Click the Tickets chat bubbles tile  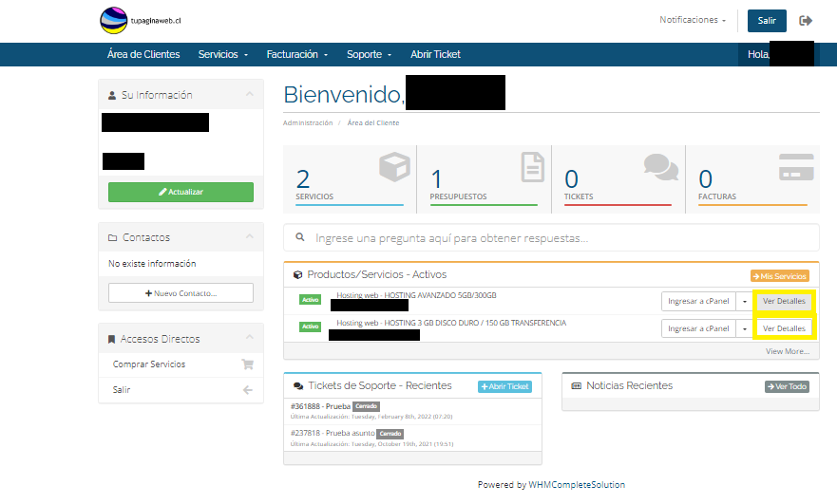tap(618, 177)
